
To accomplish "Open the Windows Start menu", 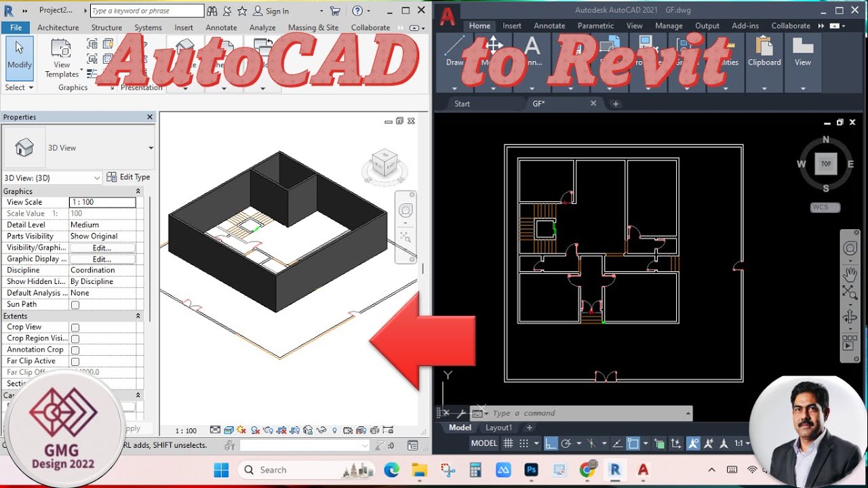I will pos(221,470).
